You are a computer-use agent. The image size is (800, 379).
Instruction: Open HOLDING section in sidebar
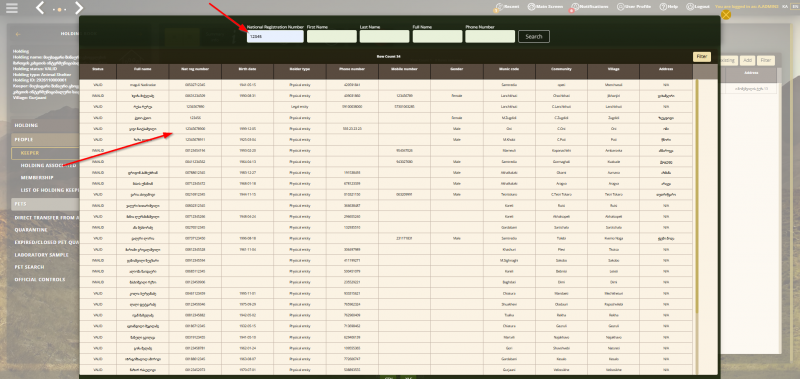45,125
